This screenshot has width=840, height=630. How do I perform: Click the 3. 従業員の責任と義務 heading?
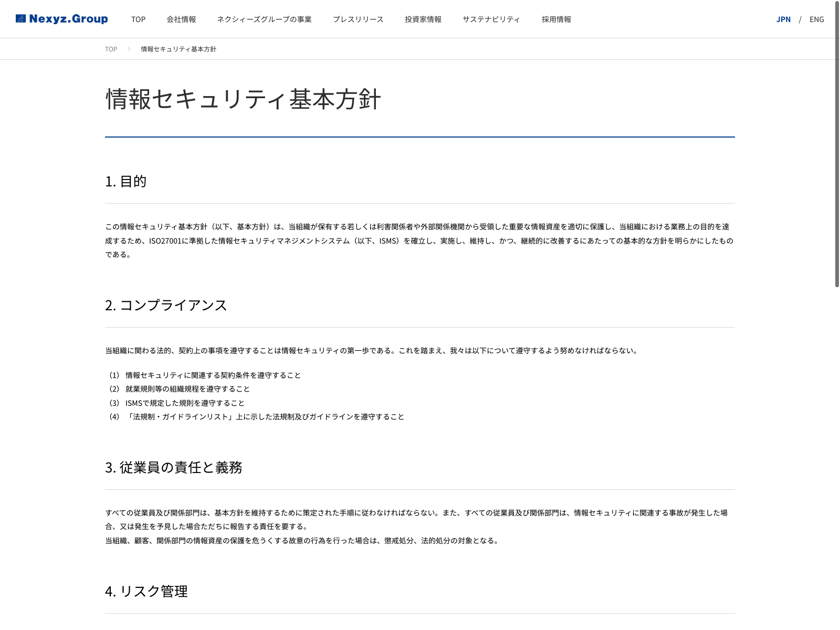pyautogui.click(x=173, y=468)
